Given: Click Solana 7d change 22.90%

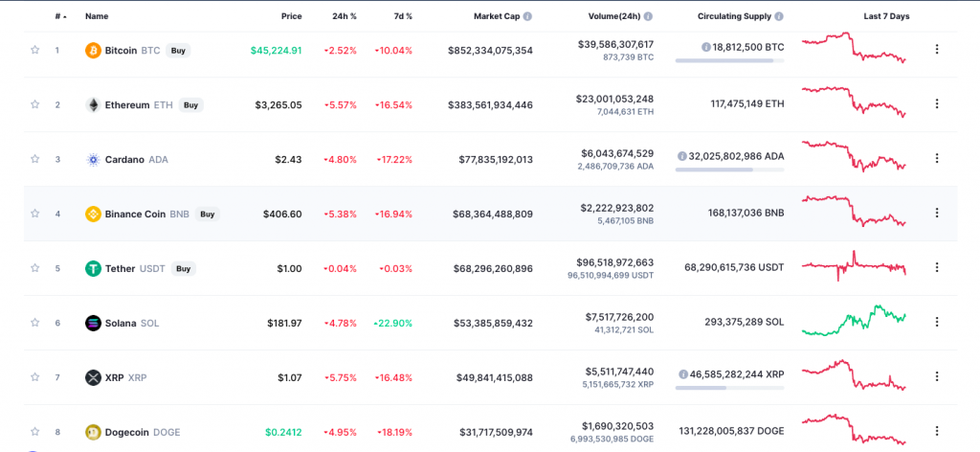Looking at the screenshot, I should (x=393, y=324).
